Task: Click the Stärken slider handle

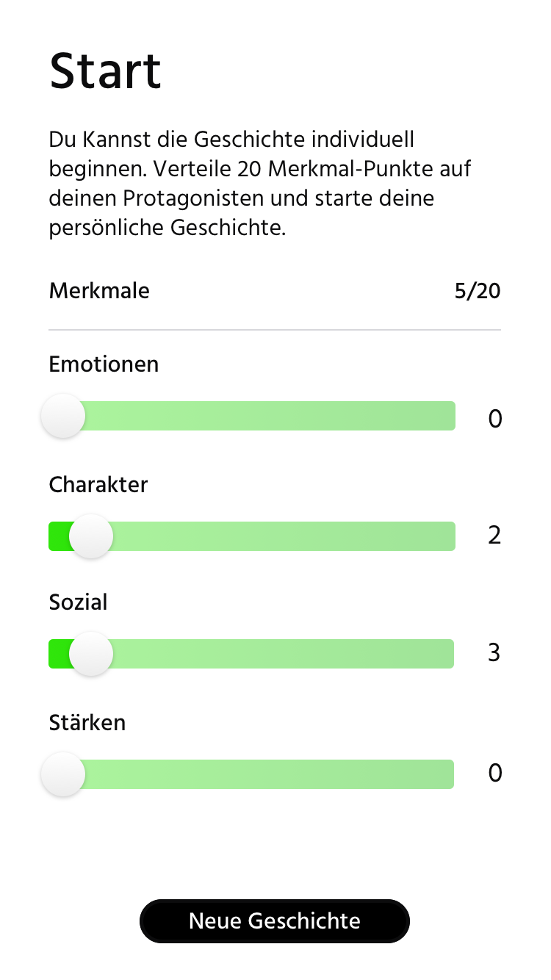Action: tap(63, 774)
